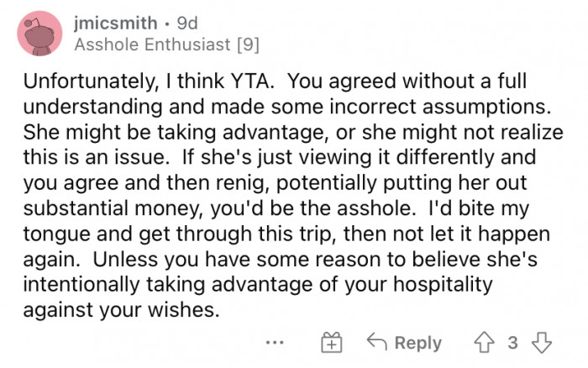Screen dimensions: 588x368
Task: Give an award using the gift icon
Action: (331, 343)
